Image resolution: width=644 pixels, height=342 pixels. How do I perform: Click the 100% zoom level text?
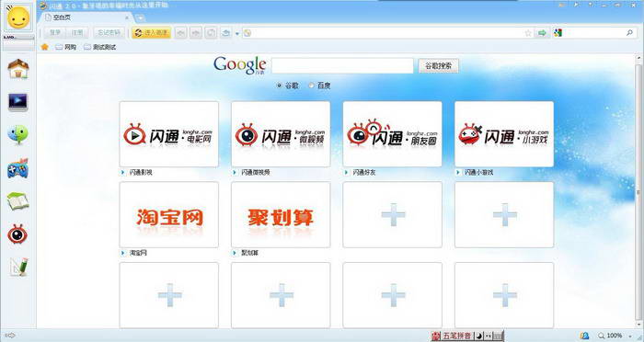tap(615, 336)
